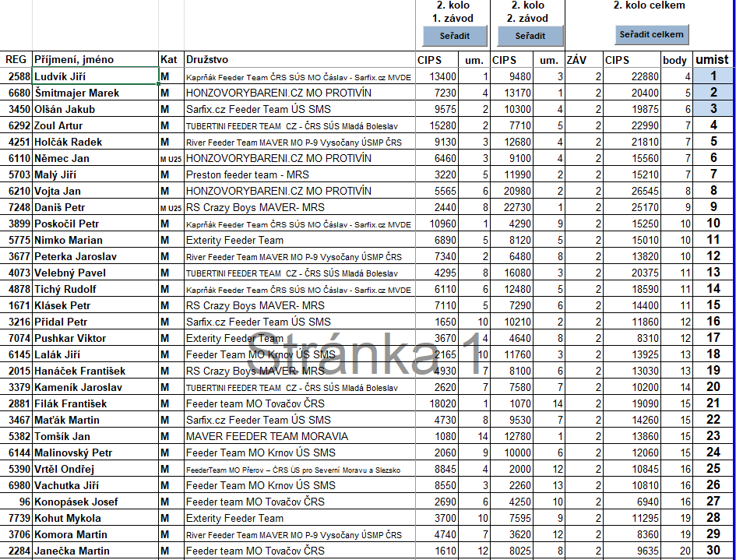Select cell Tichý Rudolf
736x560 pixels.
[96, 289]
